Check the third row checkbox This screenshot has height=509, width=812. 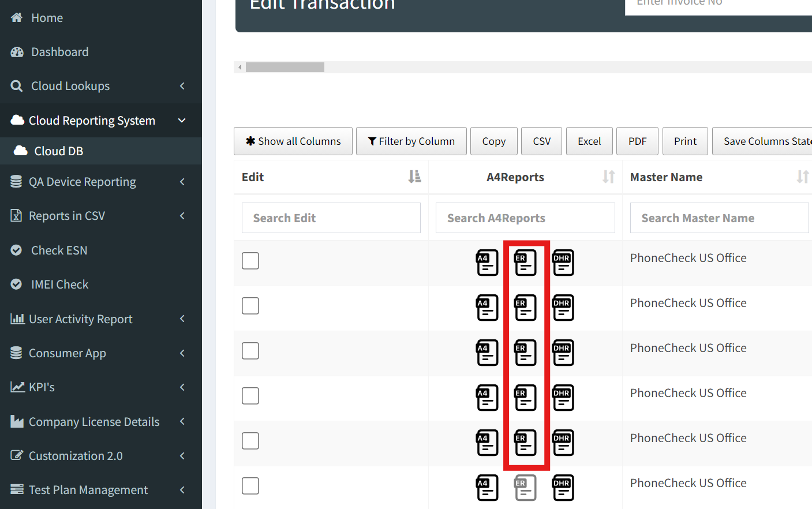coord(250,351)
